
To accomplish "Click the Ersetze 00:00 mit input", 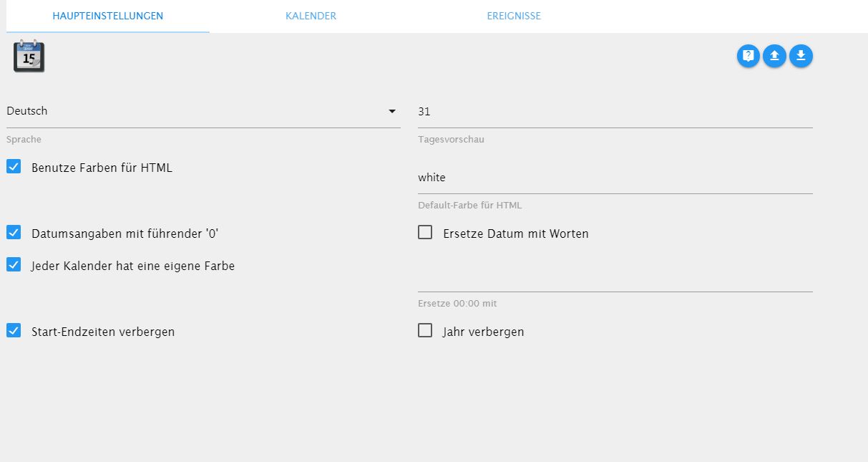I will pos(615,279).
